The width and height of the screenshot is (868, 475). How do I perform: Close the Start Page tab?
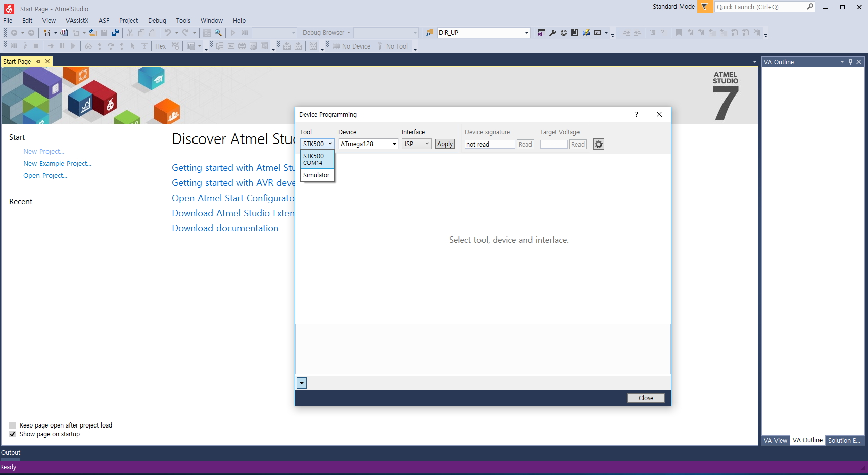(47, 61)
